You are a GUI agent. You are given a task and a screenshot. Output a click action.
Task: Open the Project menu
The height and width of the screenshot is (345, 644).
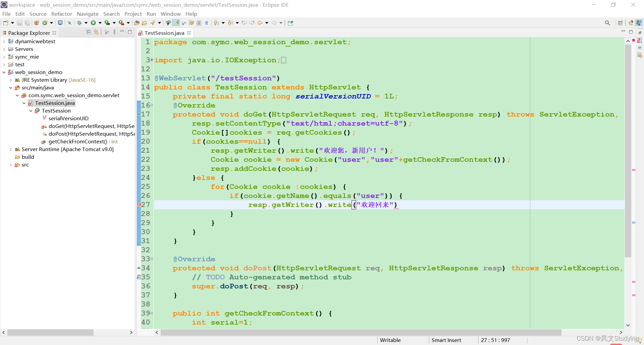coord(133,14)
